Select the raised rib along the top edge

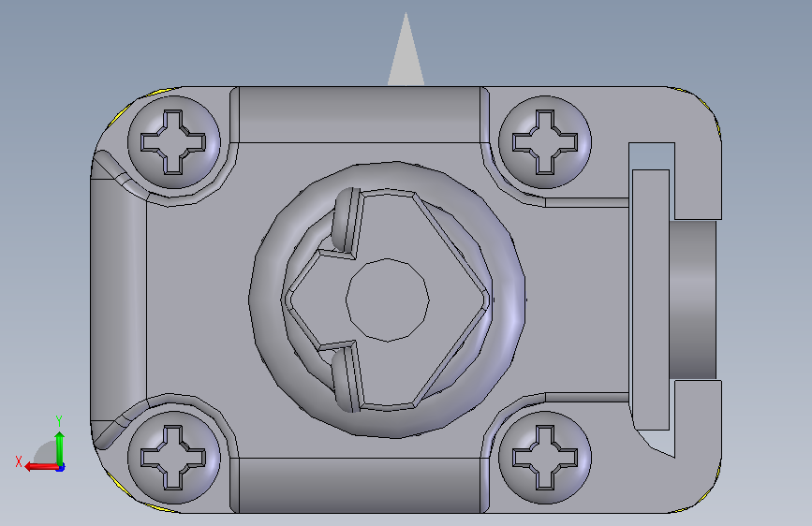(360, 114)
